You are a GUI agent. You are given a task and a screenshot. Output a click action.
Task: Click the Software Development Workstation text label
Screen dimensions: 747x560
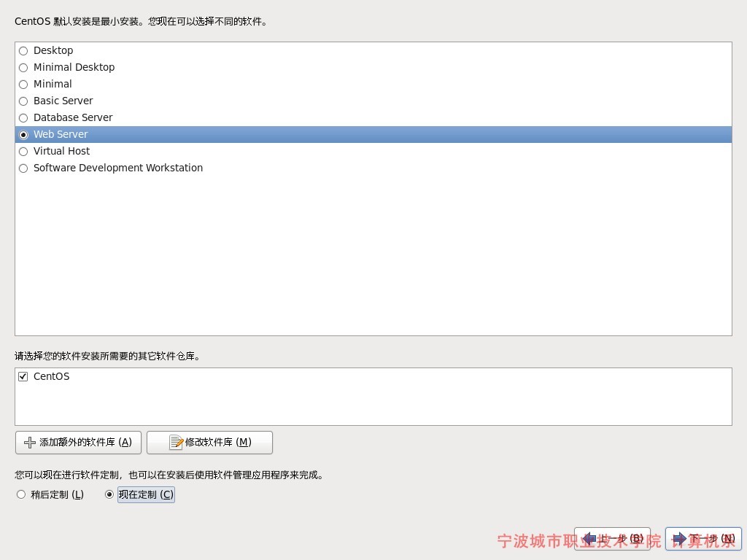[118, 168]
